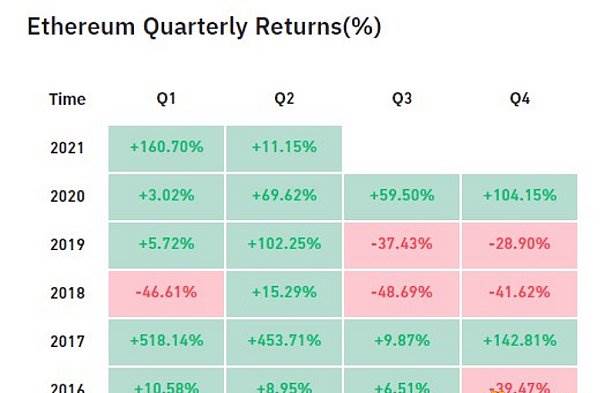Click the Q1 column header

(x=166, y=99)
